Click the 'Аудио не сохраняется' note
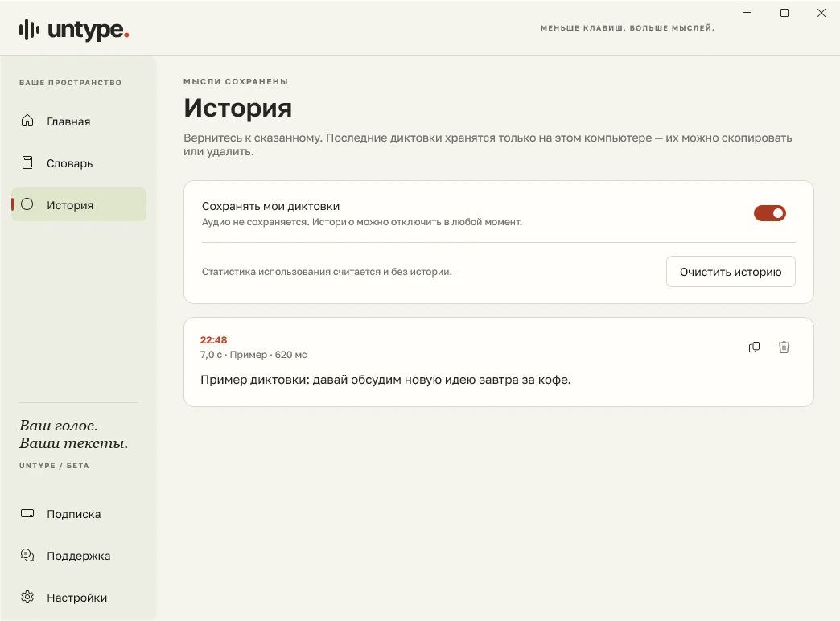This screenshot has width=840, height=621. click(256, 222)
